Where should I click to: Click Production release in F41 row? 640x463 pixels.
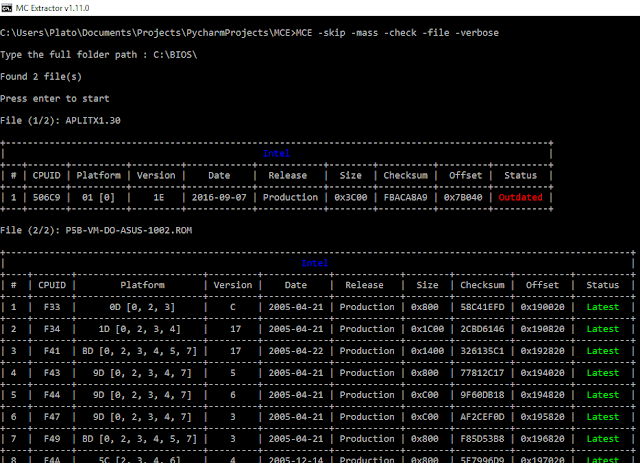pos(367,351)
